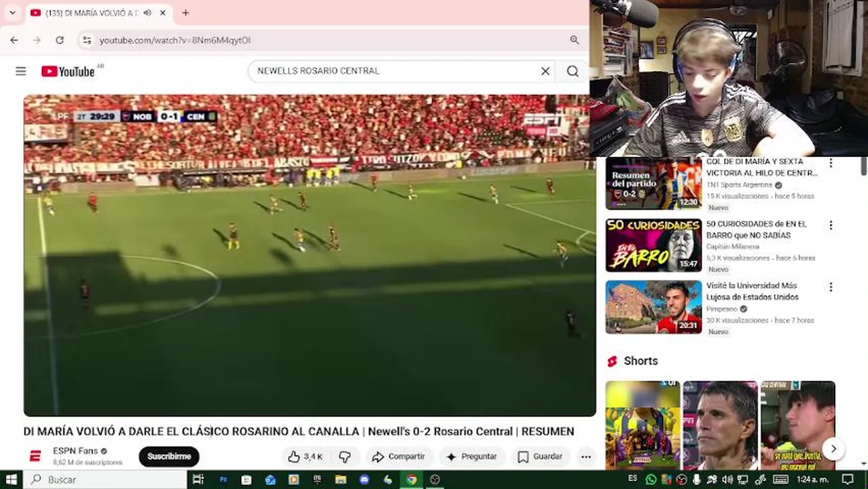Open Discord from the taskbar

(365, 479)
